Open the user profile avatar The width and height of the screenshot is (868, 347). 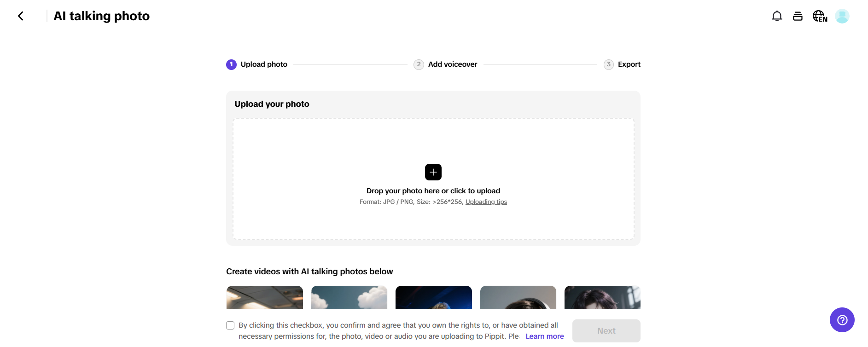tap(842, 16)
